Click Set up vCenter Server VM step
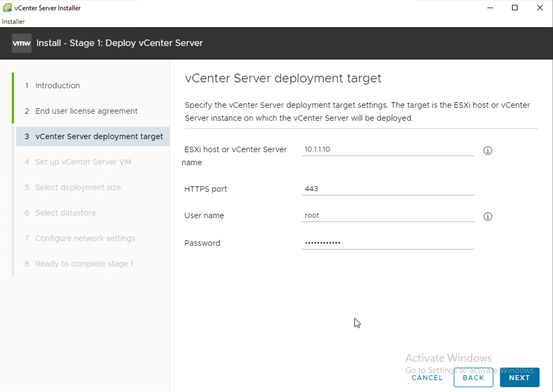The image size is (553, 392). point(83,162)
